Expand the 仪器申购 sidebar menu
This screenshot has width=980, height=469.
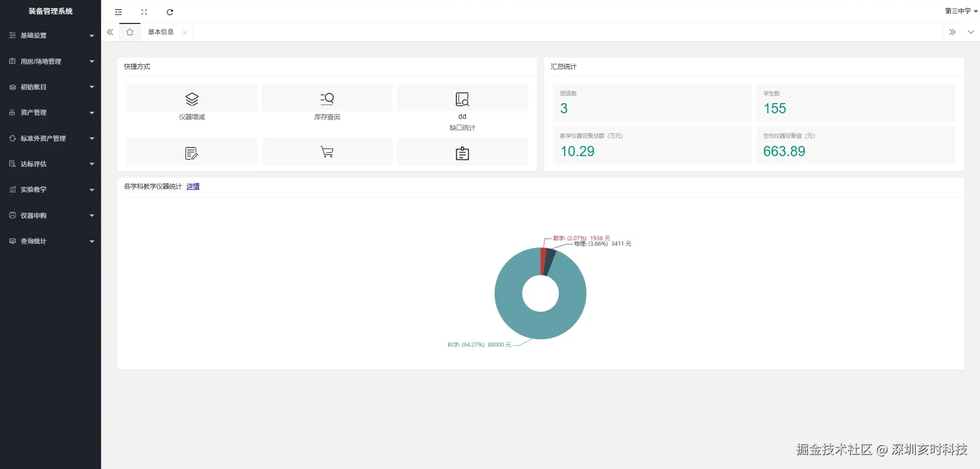pyautogui.click(x=51, y=215)
